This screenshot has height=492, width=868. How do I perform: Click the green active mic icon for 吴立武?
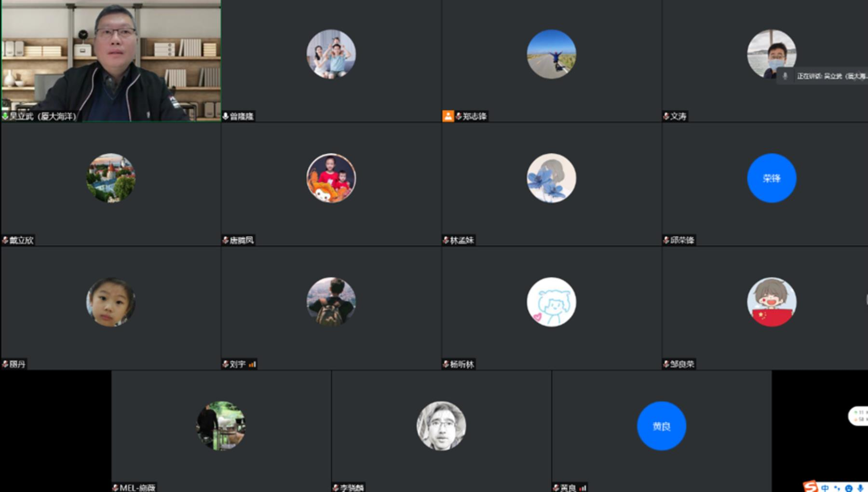(5, 116)
